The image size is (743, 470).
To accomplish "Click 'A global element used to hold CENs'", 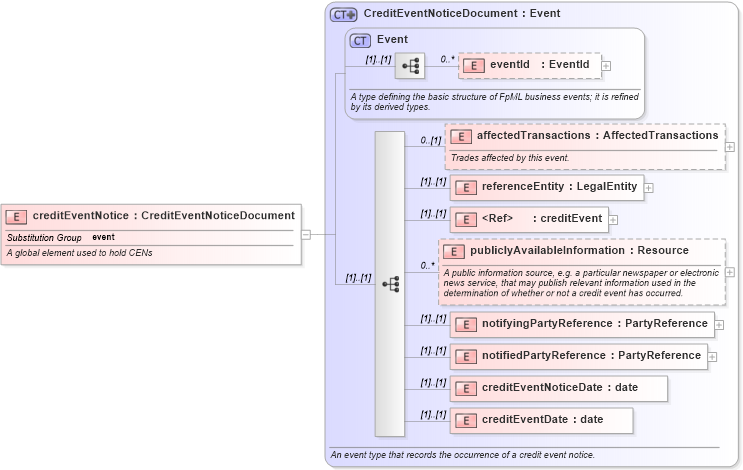I will pos(80,253).
